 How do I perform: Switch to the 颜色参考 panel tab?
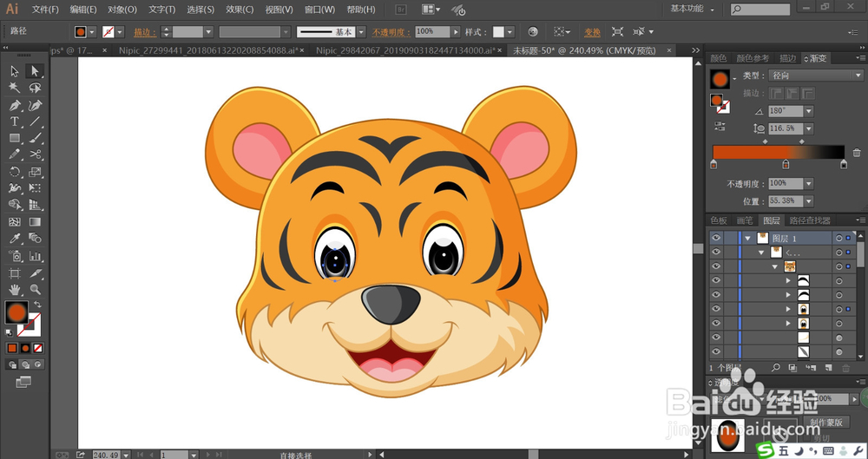pyautogui.click(x=753, y=58)
